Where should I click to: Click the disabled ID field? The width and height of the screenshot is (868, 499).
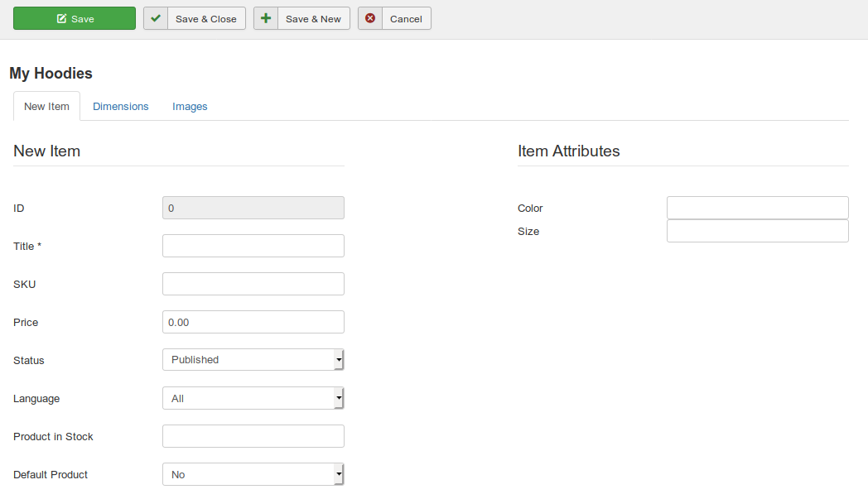click(x=253, y=208)
